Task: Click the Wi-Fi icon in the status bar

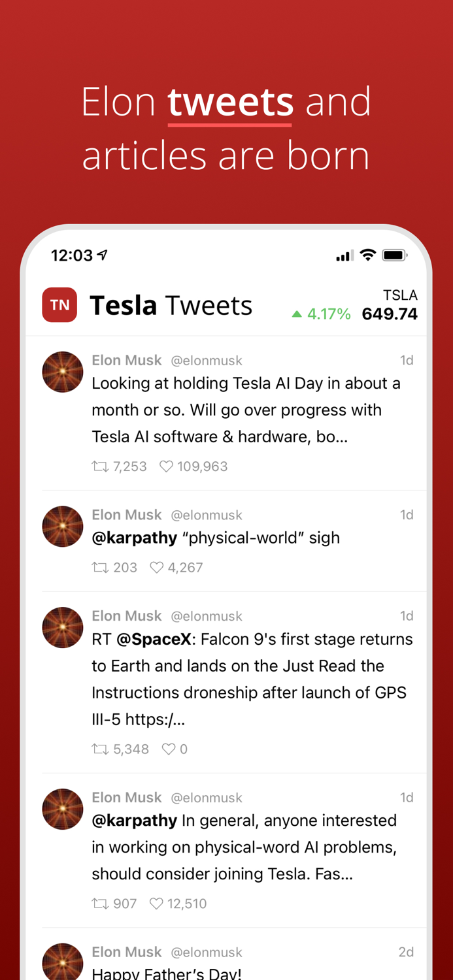Action: coord(368,255)
